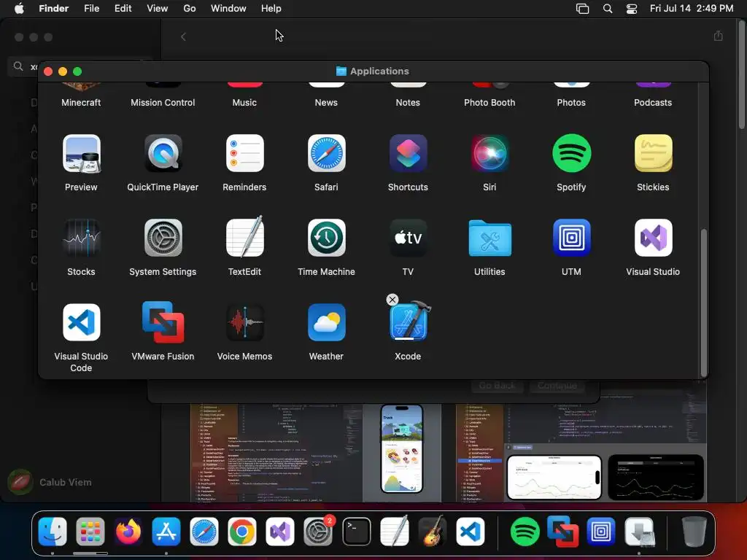Open the View menu

[158, 9]
